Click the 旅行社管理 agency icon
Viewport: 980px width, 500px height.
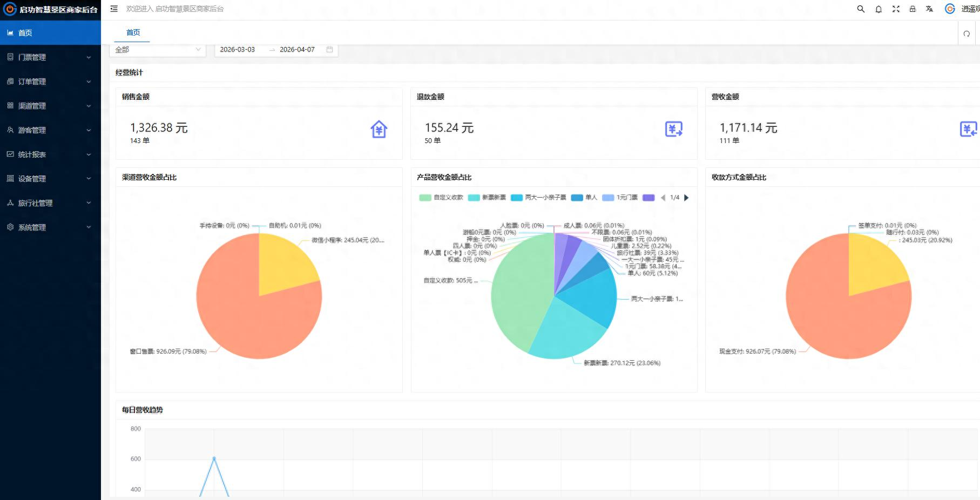coord(10,202)
